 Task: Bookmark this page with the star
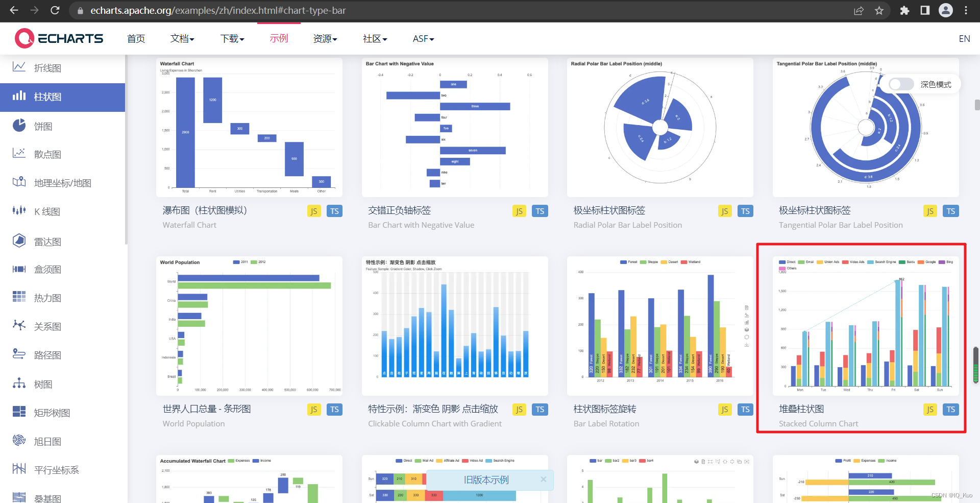pos(879,10)
